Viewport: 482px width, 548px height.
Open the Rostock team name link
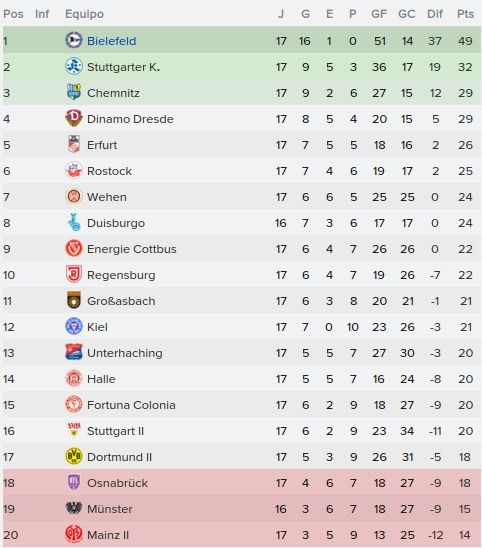click(x=109, y=171)
